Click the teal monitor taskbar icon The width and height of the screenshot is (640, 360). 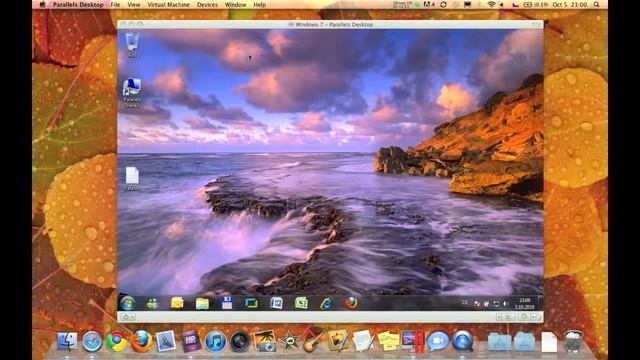click(x=251, y=303)
